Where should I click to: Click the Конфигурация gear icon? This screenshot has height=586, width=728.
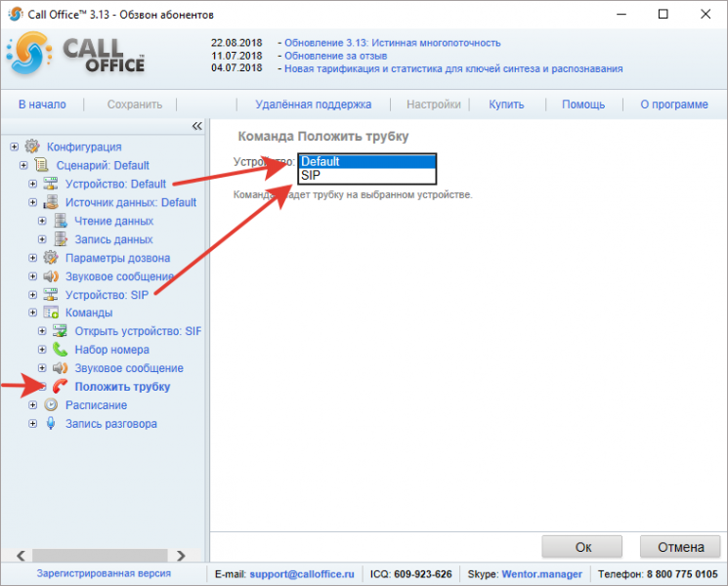32,146
